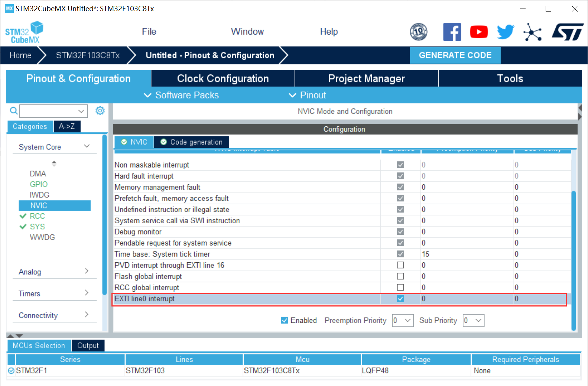Screen dimensions: 588x386
Task: Expand the Analog category
Action: click(87, 271)
